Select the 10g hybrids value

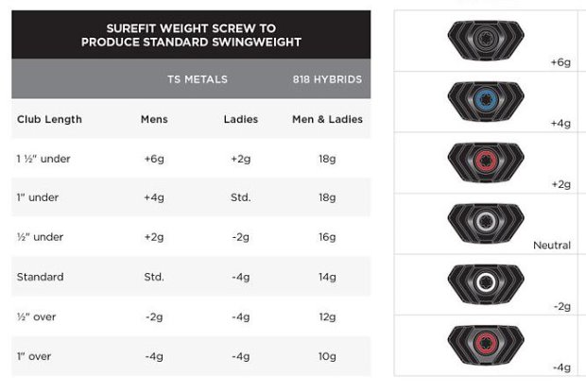point(327,356)
